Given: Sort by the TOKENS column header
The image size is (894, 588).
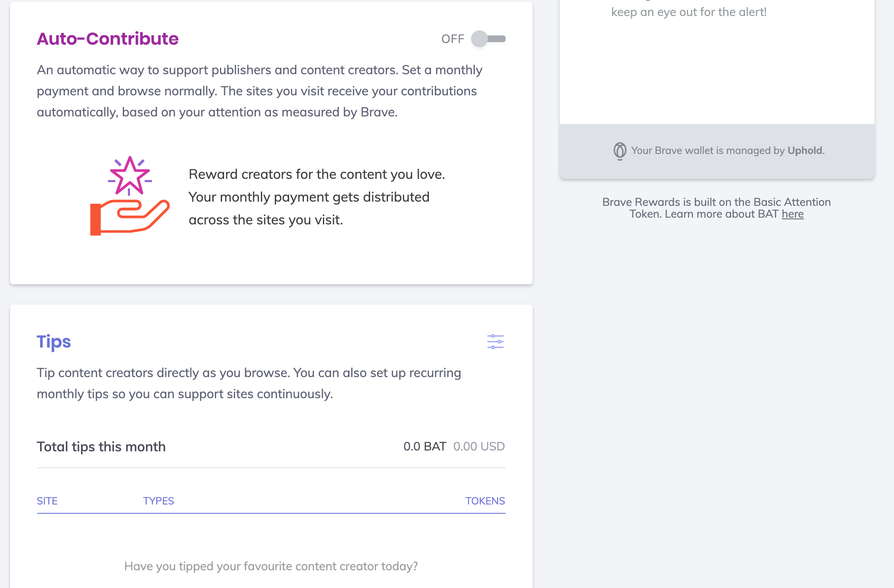Looking at the screenshot, I should [485, 501].
